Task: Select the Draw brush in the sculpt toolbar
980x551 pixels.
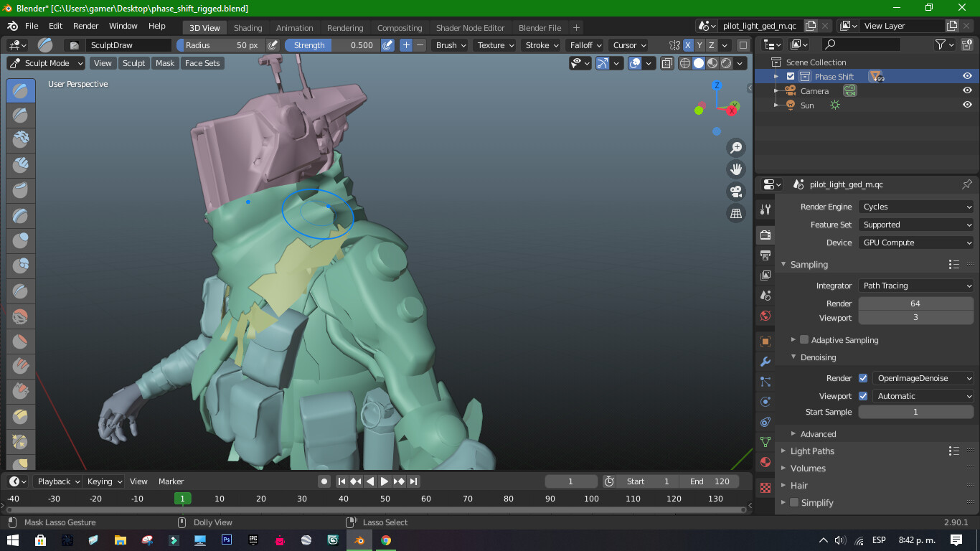Action: [x=20, y=91]
